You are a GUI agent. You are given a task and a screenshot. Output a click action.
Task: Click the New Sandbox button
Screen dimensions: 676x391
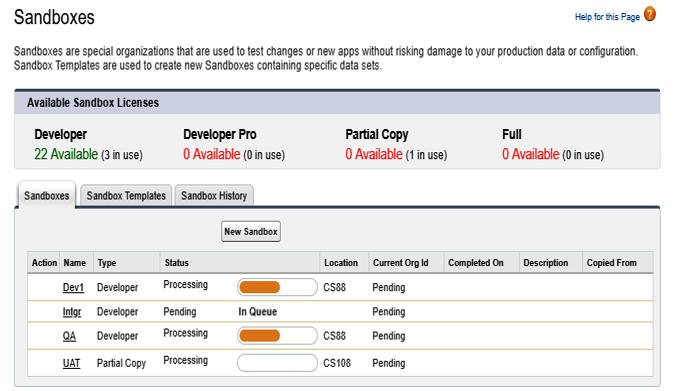(x=251, y=231)
